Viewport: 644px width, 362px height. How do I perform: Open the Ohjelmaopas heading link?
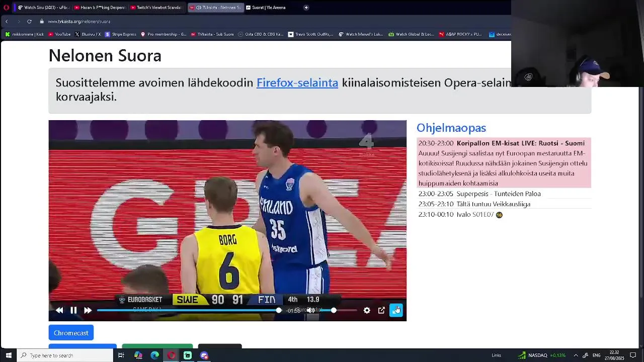coord(451,128)
